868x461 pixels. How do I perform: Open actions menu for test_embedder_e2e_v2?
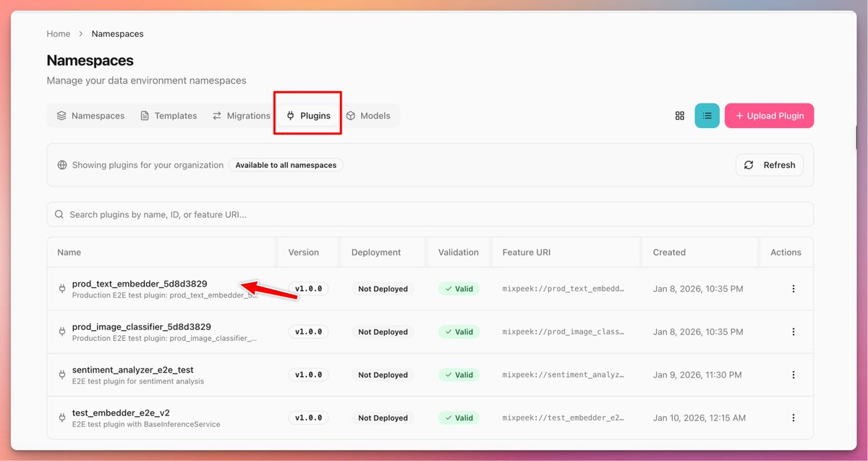click(793, 418)
